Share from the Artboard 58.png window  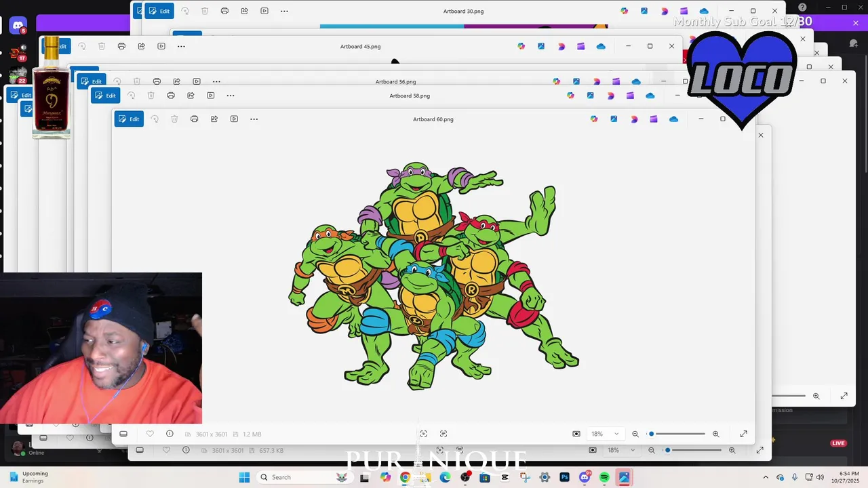[191, 96]
